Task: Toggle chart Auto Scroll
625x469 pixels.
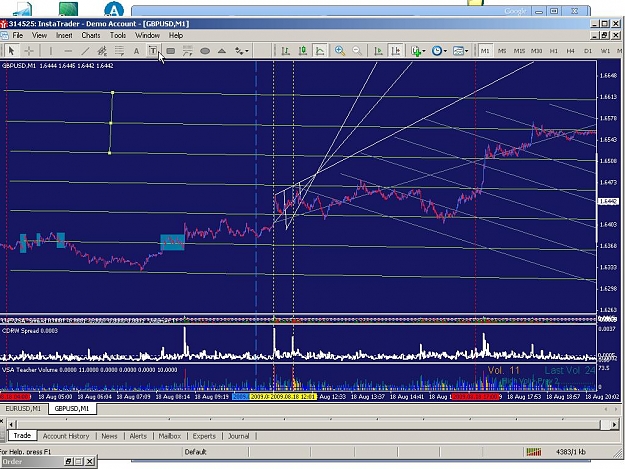Action: pos(378,51)
